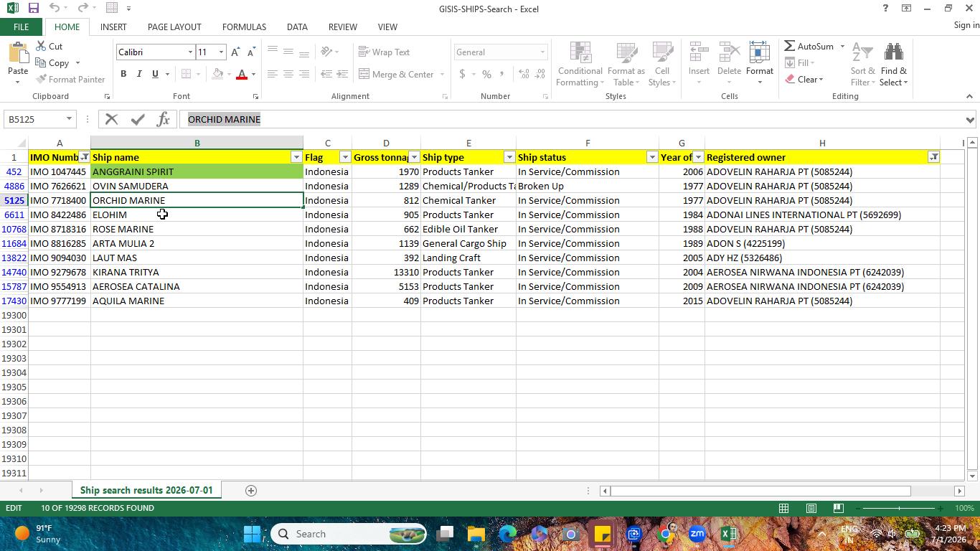
Task: Apply the fill color bucket
Action: coord(217,74)
